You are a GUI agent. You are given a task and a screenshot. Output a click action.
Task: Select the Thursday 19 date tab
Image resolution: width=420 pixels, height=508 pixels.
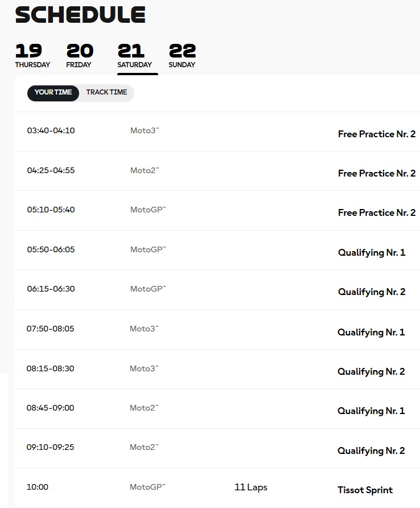pyautogui.click(x=32, y=56)
